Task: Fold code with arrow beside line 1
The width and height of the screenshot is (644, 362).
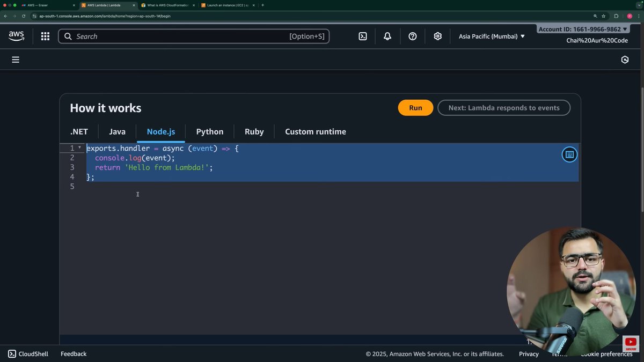Action: (80, 148)
